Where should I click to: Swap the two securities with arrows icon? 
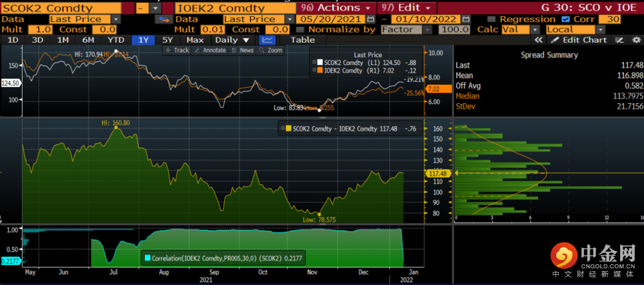(x=161, y=19)
